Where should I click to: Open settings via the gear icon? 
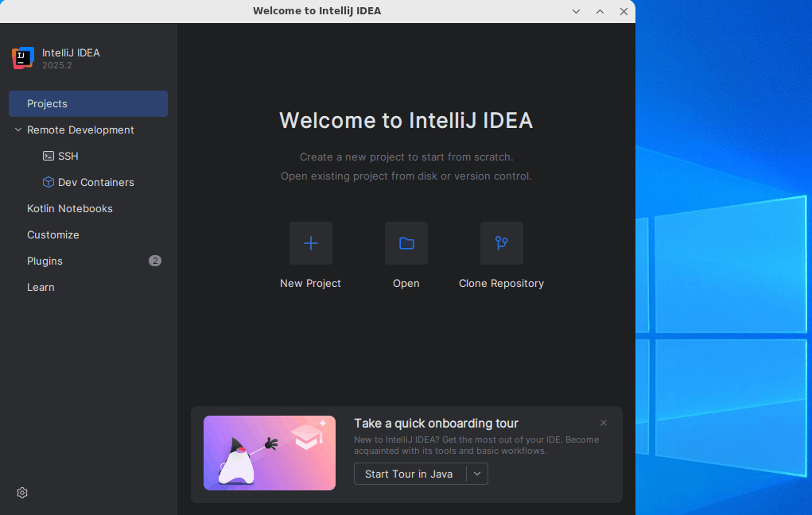click(x=22, y=493)
